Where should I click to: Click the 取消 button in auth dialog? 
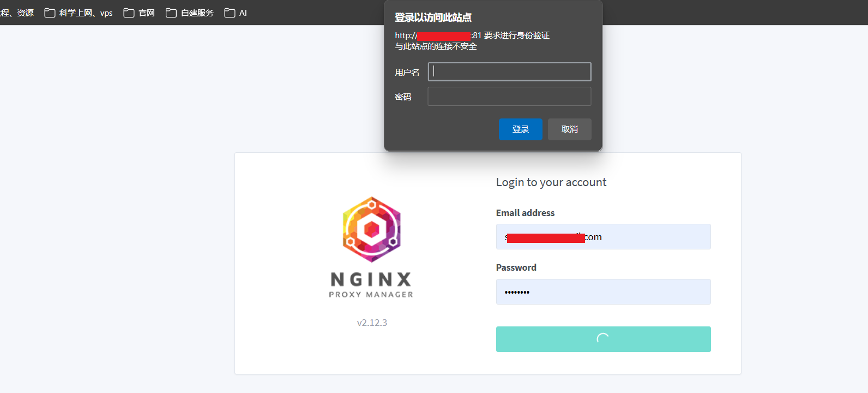point(569,129)
